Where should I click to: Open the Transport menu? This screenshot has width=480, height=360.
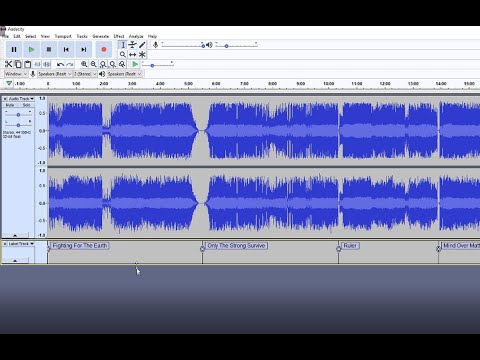click(x=63, y=36)
